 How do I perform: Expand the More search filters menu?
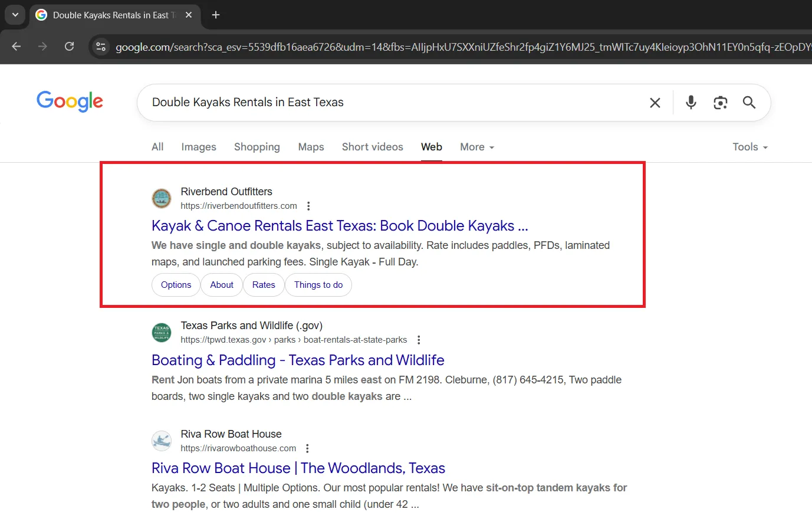click(x=476, y=147)
